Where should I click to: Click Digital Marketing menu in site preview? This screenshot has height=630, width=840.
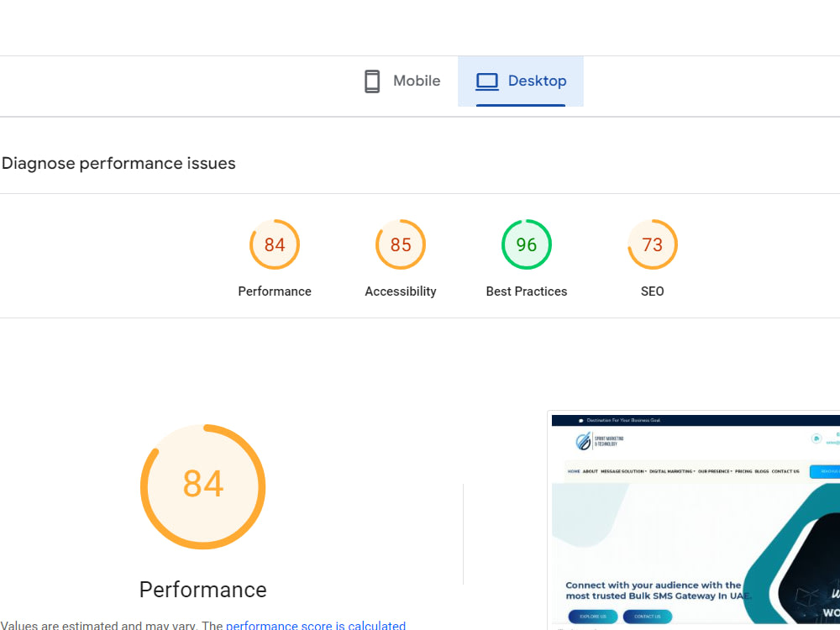point(672,471)
